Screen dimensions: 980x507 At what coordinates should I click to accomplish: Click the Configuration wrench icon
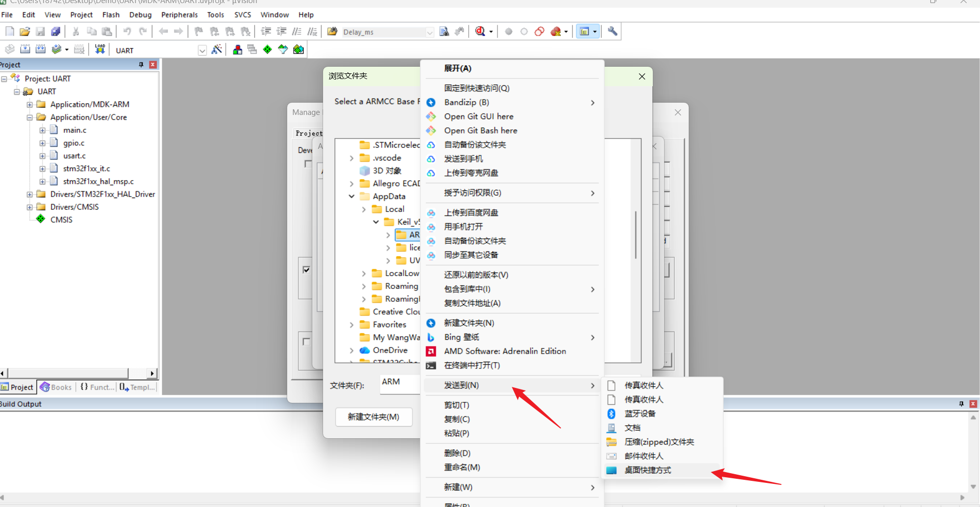(x=612, y=32)
